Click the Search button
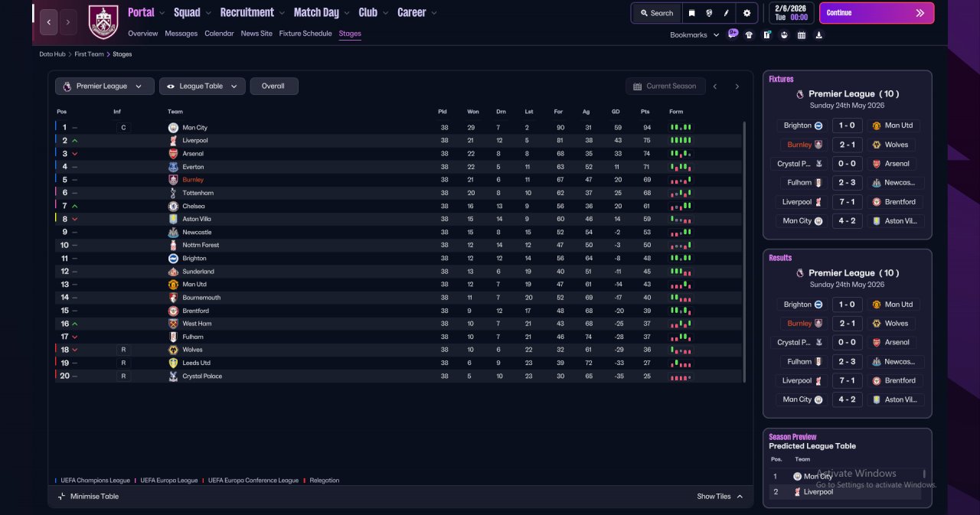 (657, 13)
